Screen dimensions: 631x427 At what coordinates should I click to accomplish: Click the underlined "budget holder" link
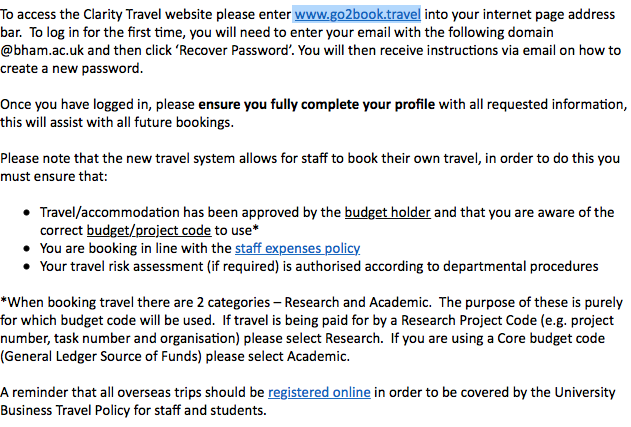[388, 212]
